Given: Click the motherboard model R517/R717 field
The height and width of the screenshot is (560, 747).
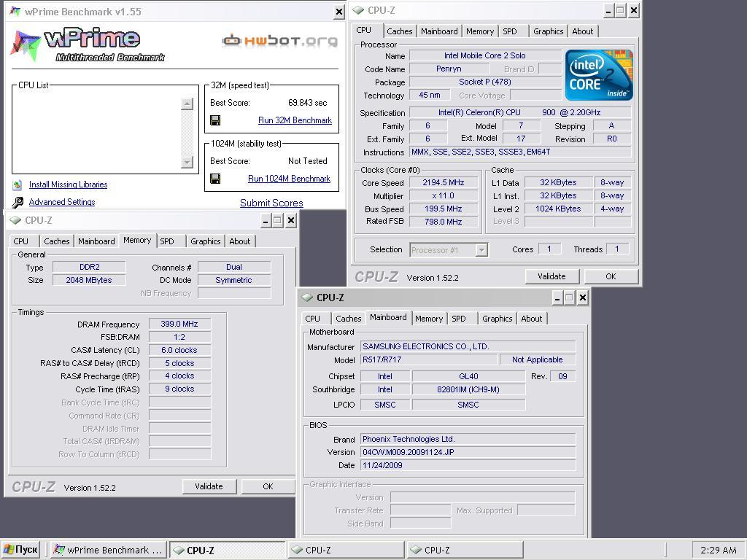Looking at the screenshot, I should [429, 359].
